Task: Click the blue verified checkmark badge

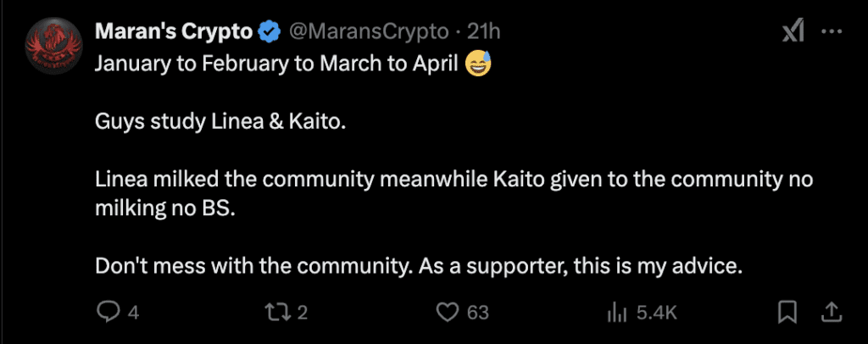Action: click(269, 32)
